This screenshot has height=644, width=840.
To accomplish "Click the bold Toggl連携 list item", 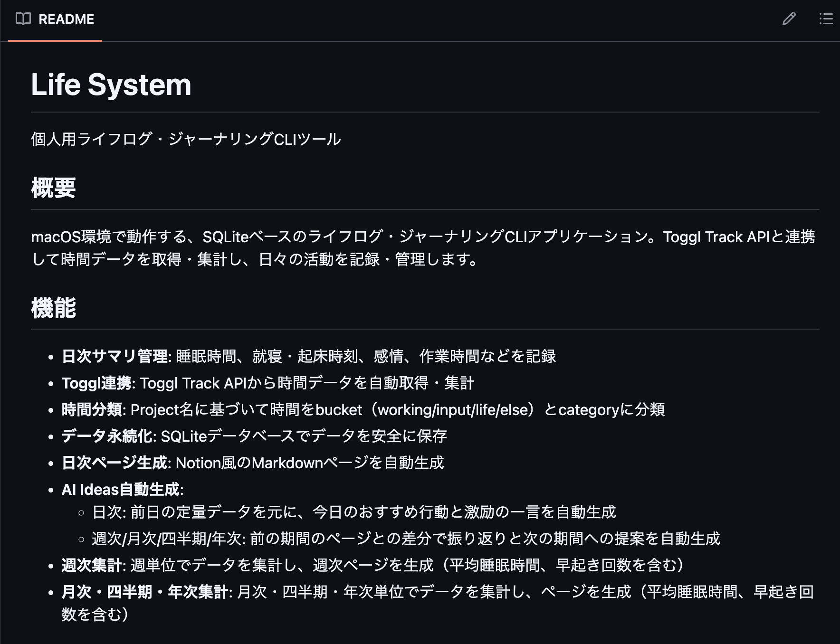I will pyautogui.click(x=96, y=383).
